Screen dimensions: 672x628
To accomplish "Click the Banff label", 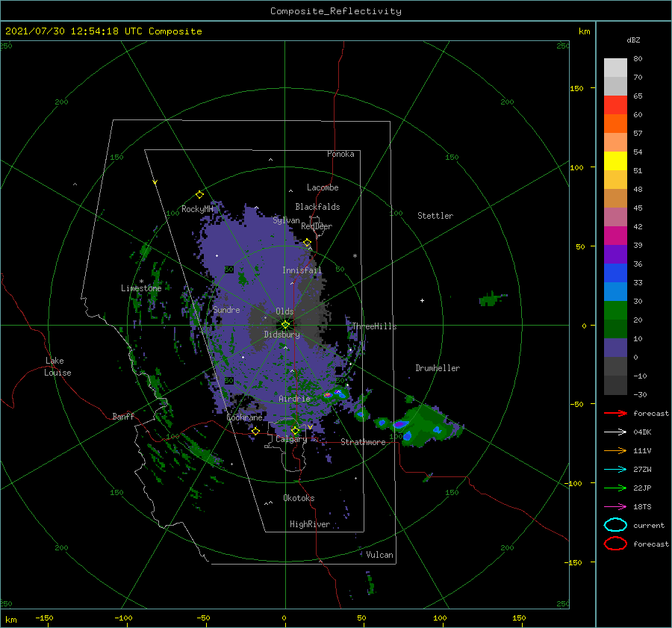I will [123, 416].
